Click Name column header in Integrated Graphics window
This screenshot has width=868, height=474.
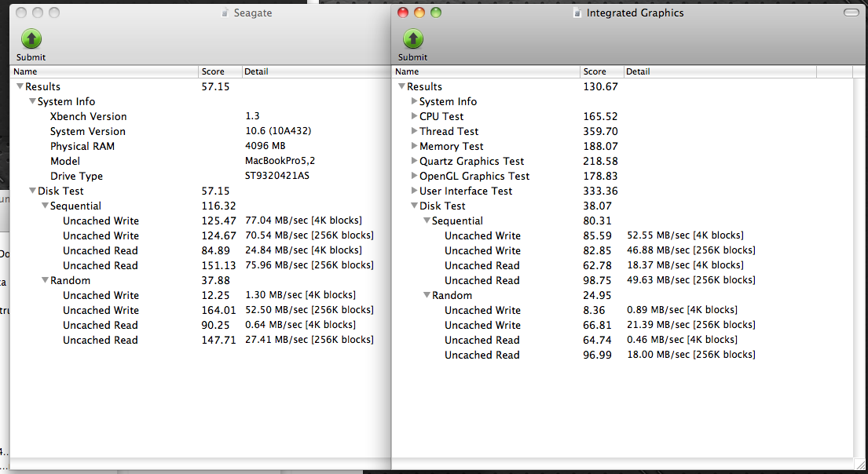[x=486, y=71]
